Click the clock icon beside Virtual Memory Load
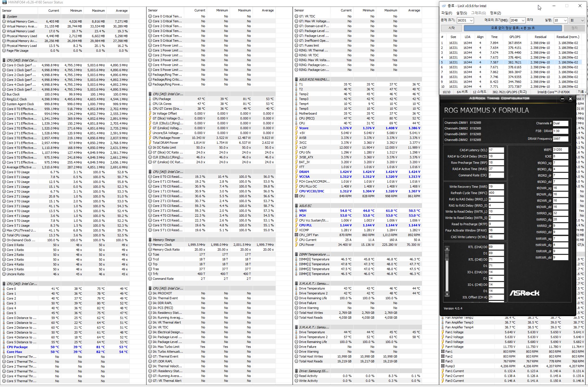 4,31
